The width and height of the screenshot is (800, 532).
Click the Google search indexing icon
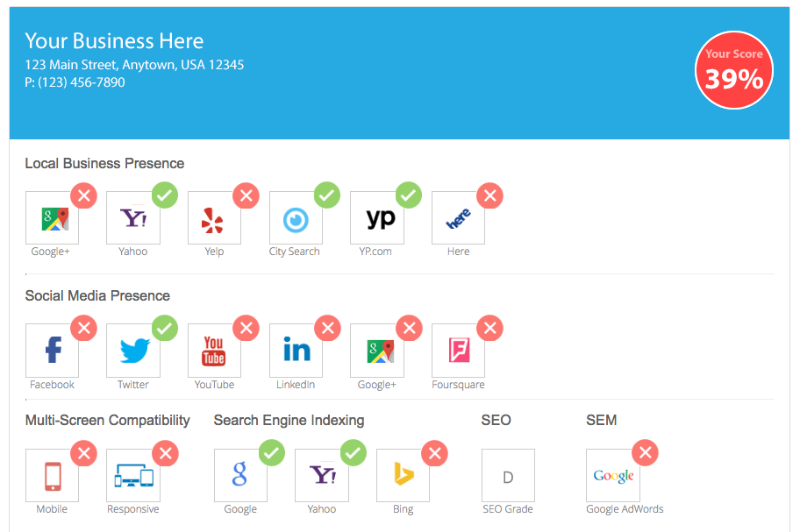(240, 476)
